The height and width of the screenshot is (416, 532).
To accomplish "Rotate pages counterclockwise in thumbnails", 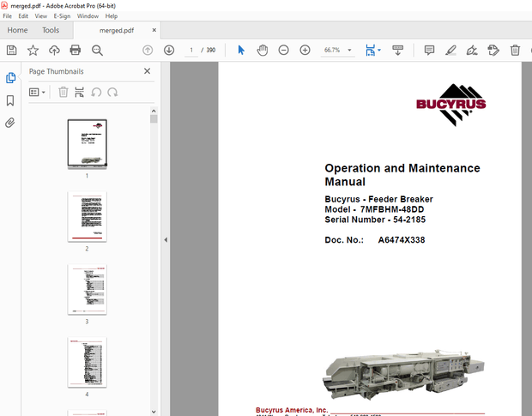I will (96, 93).
